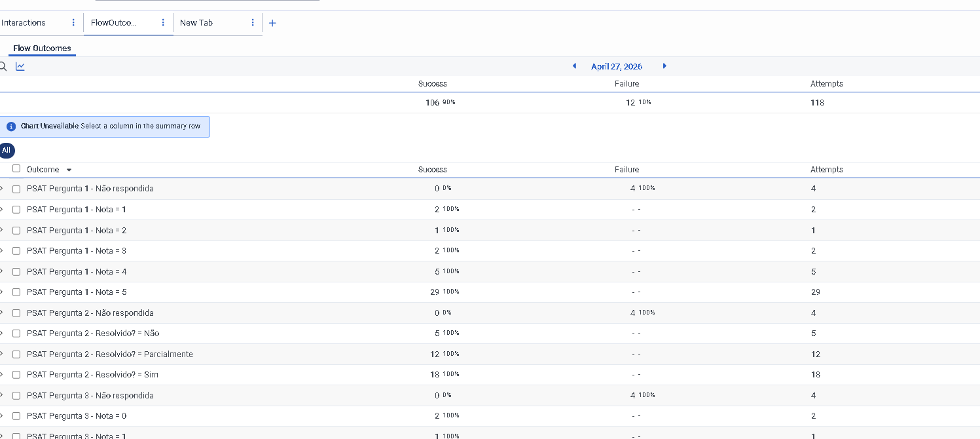Expand PSAT Pergunta 3 - Nota = 0 row
The height and width of the screenshot is (439, 980).
coord(2,415)
